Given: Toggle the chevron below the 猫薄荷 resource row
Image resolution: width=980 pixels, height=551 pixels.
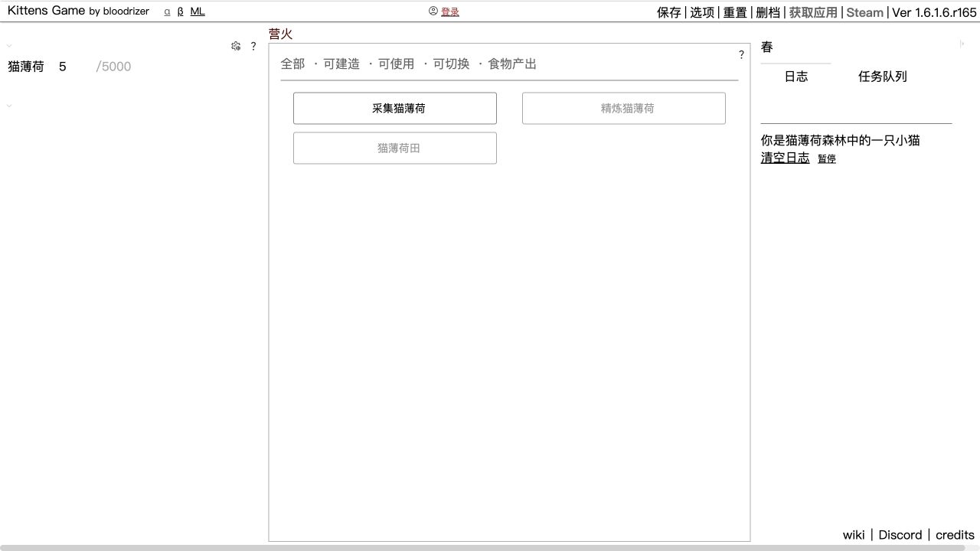Looking at the screenshot, I should (9, 106).
